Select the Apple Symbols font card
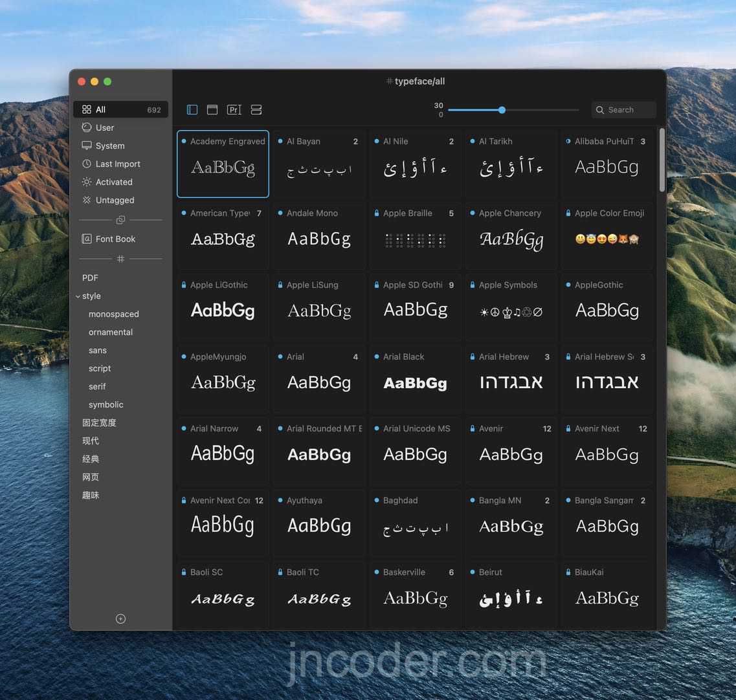This screenshot has width=736, height=700. click(511, 307)
